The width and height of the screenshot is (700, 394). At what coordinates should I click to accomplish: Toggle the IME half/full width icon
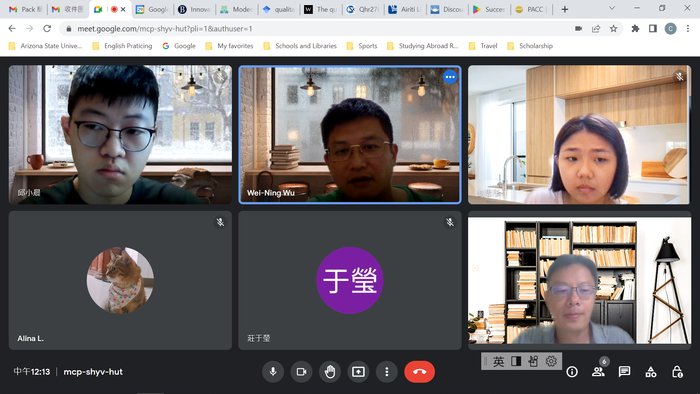tap(516, 361)
